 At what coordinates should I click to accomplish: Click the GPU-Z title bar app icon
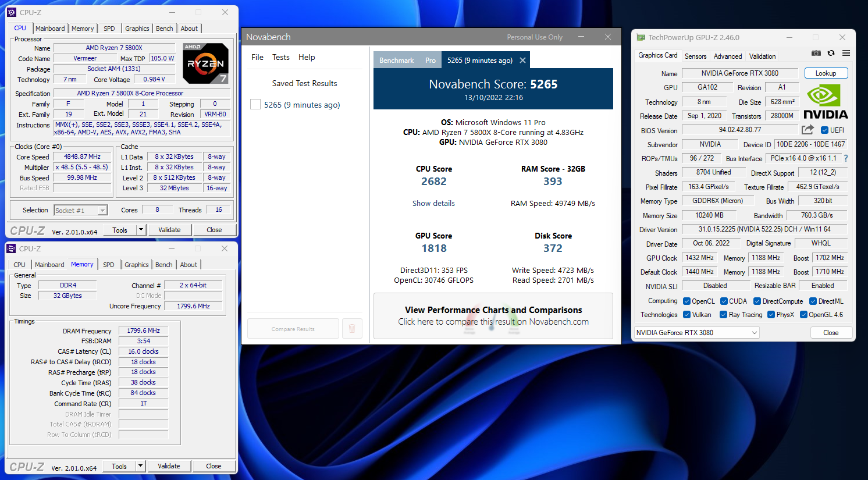(x=641, y=37)
